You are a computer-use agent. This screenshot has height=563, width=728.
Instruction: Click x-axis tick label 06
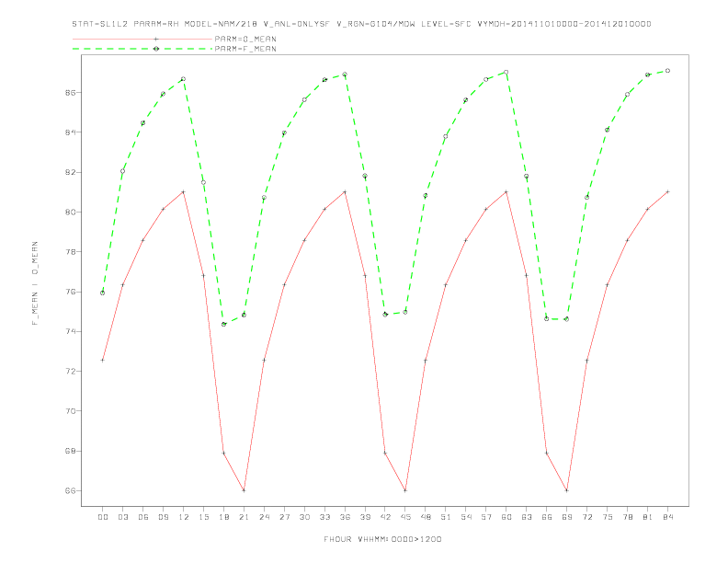[x=143, y=517]
